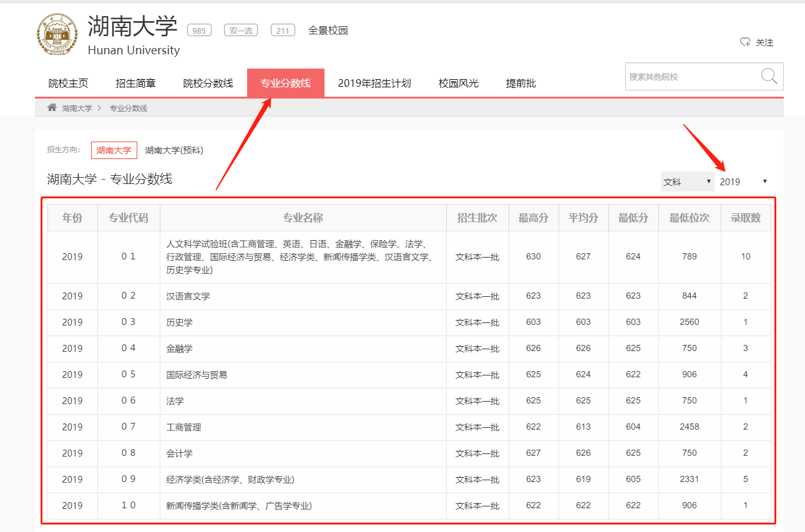805x532 pixels.
Task: Open the 提前批 tab
Action: [x=521, y=83]
